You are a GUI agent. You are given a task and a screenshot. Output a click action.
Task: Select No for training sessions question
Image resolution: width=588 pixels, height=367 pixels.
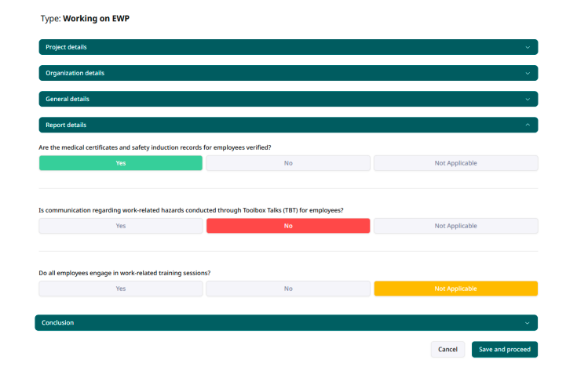(288, 289)
